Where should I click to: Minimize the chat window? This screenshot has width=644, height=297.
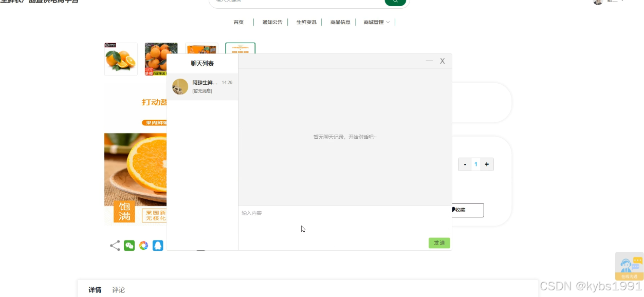429,61
